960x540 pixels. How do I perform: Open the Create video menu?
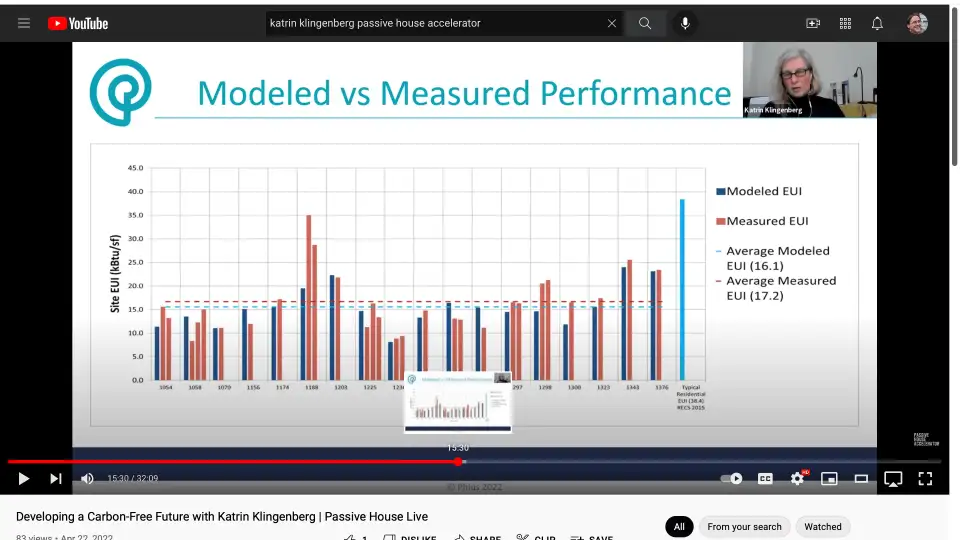[813, 23]
